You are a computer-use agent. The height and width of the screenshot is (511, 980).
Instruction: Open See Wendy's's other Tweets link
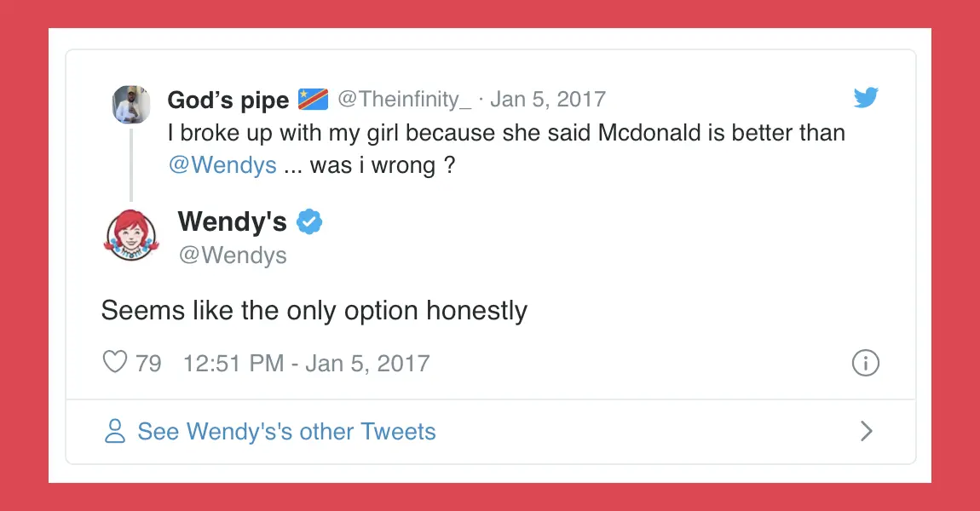pyautogui.click(x=286, y=432)
